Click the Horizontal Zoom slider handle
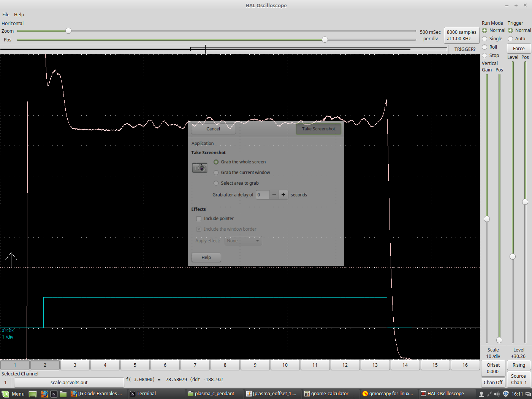The width and height of the screenshot is (532, 399). tap(68, 31)
